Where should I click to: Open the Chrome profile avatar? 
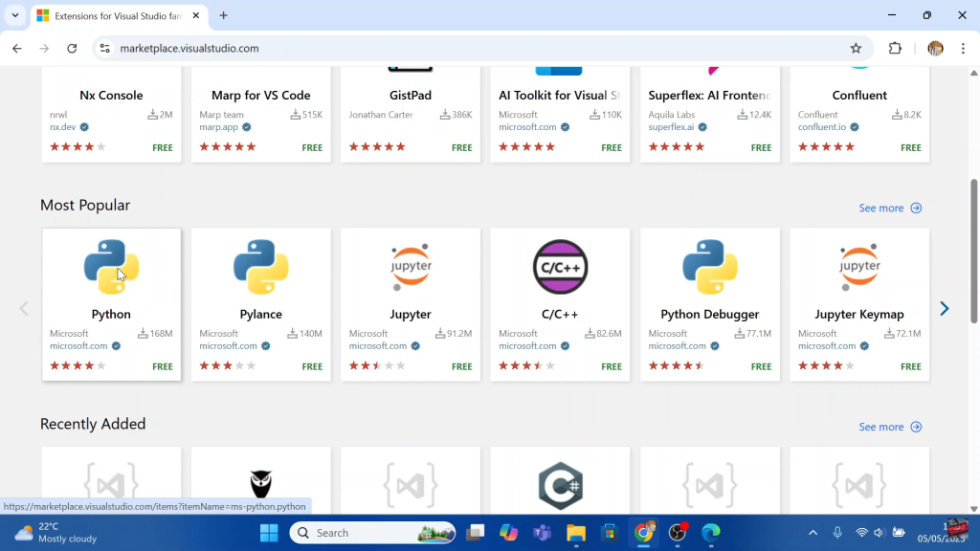935,48
